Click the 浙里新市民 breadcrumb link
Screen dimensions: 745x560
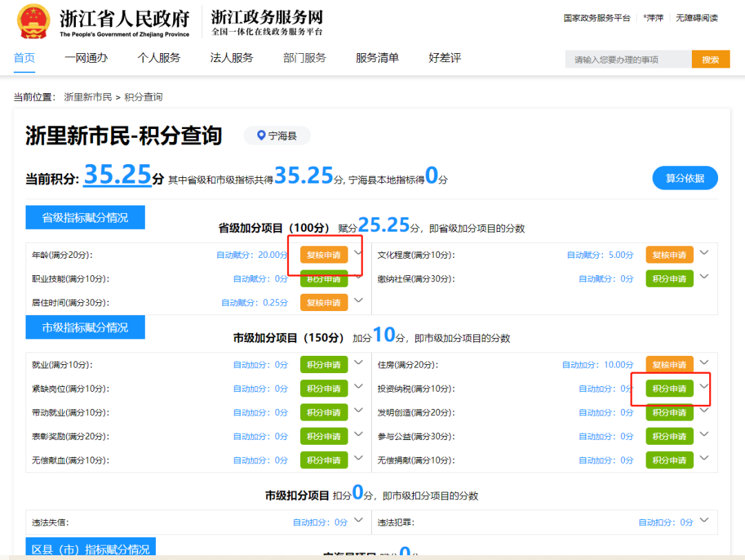88,97
